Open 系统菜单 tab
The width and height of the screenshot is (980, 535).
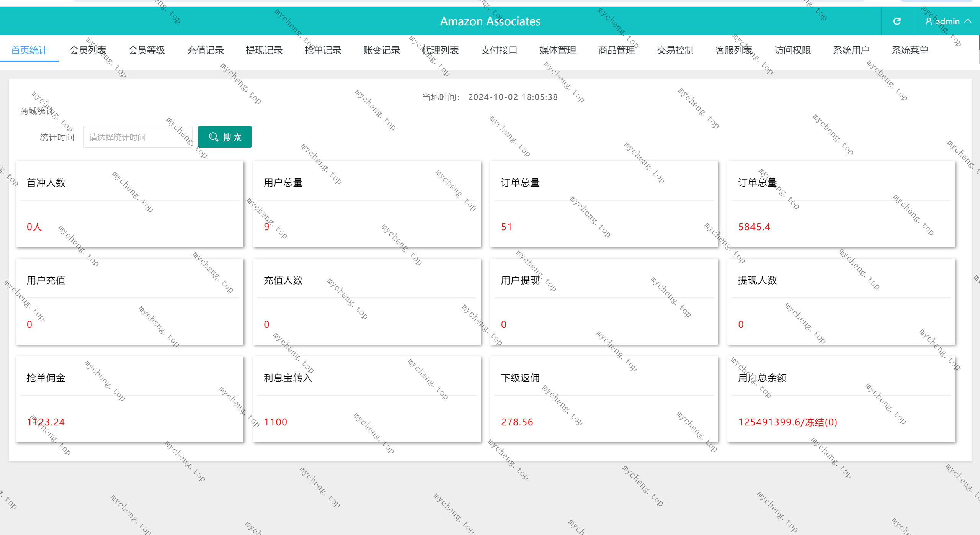tap(910, 50)
